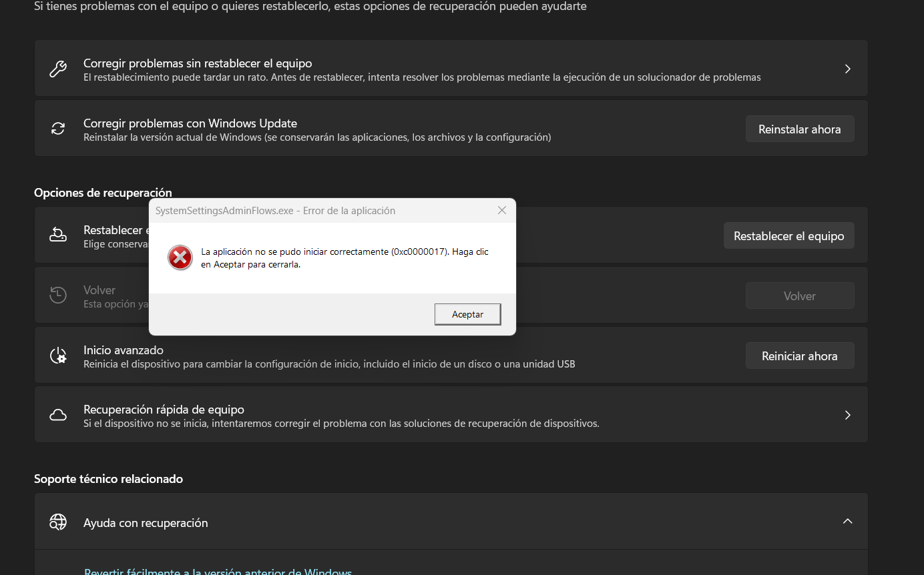924x575 pixels.
Task: Open Revertir fácilmente a la versión anterior link
Action: pos(218,572)
